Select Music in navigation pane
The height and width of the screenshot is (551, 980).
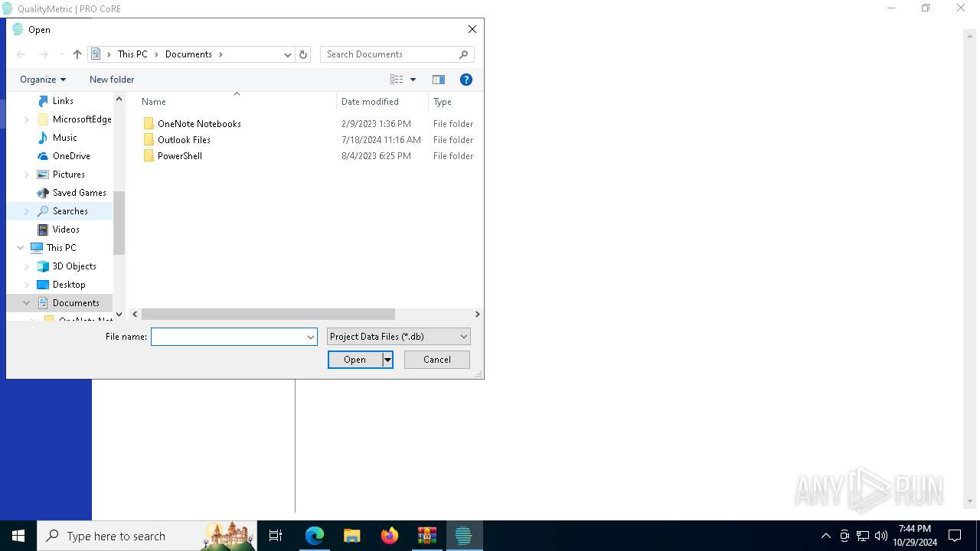pos(65,138)
